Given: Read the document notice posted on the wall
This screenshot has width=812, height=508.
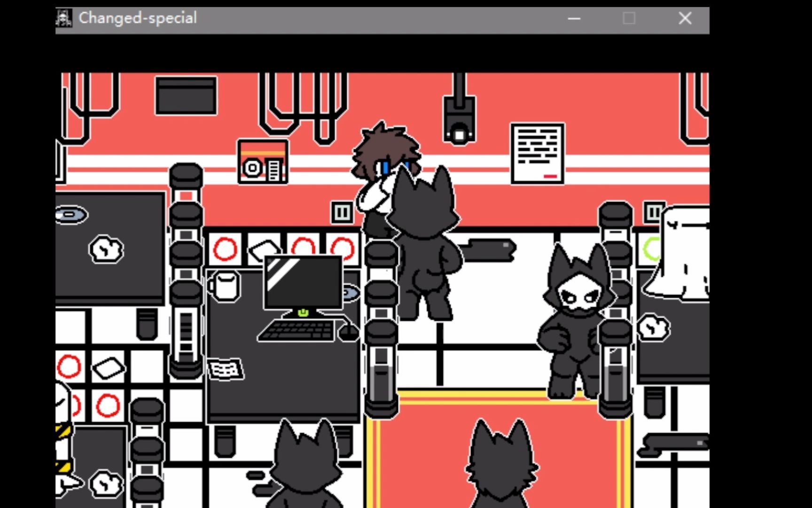Looking at the screenshot, I should click(x=538, y=153).
